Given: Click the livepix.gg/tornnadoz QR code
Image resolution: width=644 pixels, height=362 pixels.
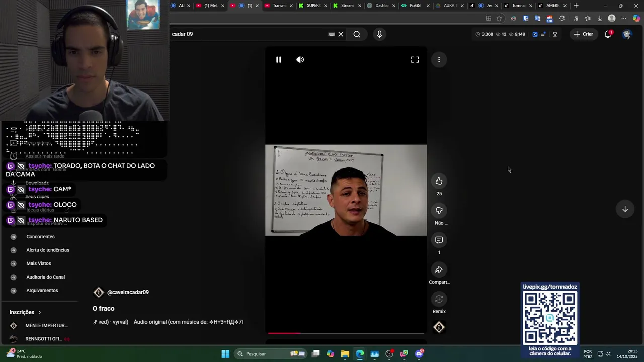Looking at the screenshot, I should pos(550,318).
